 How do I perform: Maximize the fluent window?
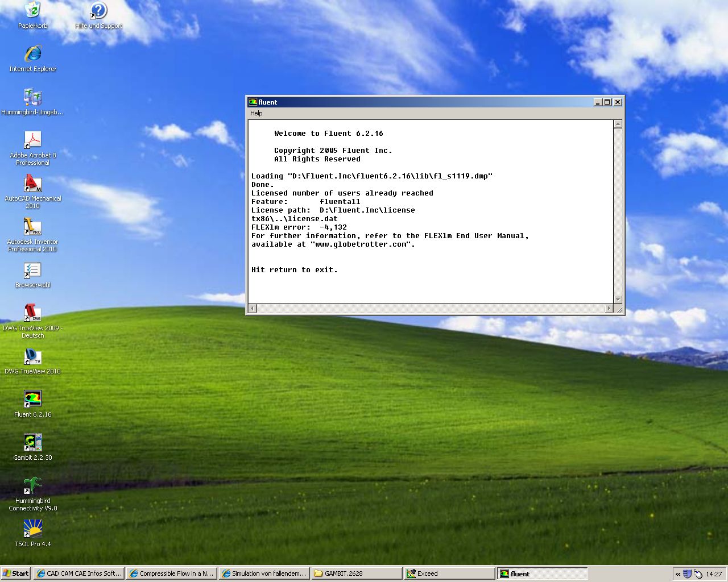(x=607, y=102)
